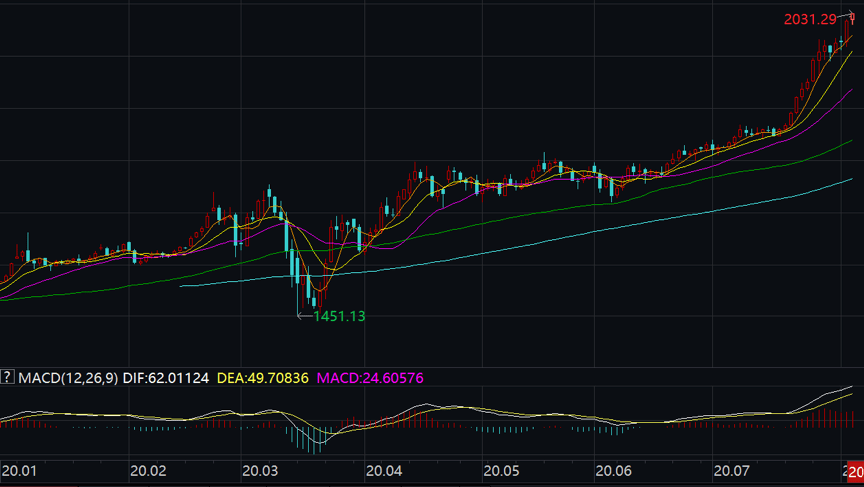This screenshot has width=864, height=487.
Task: Jump to the 20.03 date marker
Action: (260, 471)
